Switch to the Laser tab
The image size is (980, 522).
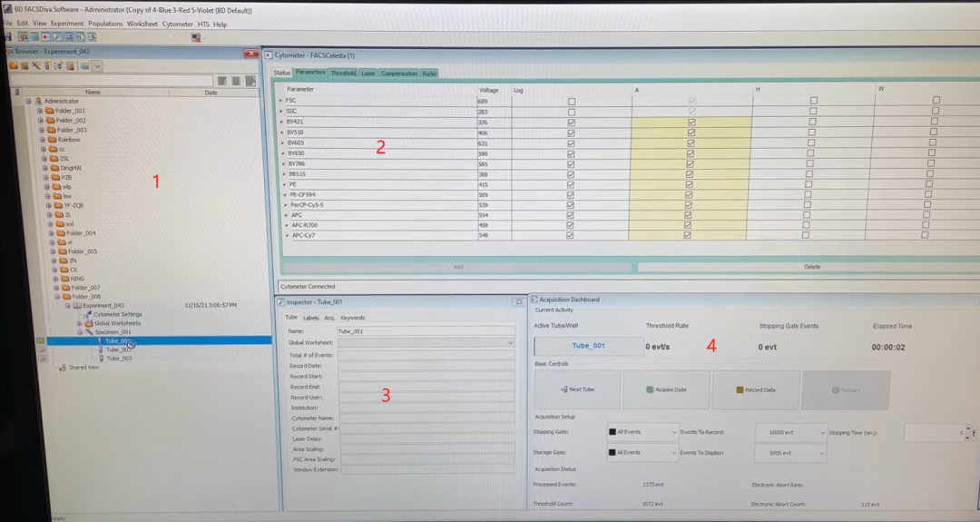368,74
